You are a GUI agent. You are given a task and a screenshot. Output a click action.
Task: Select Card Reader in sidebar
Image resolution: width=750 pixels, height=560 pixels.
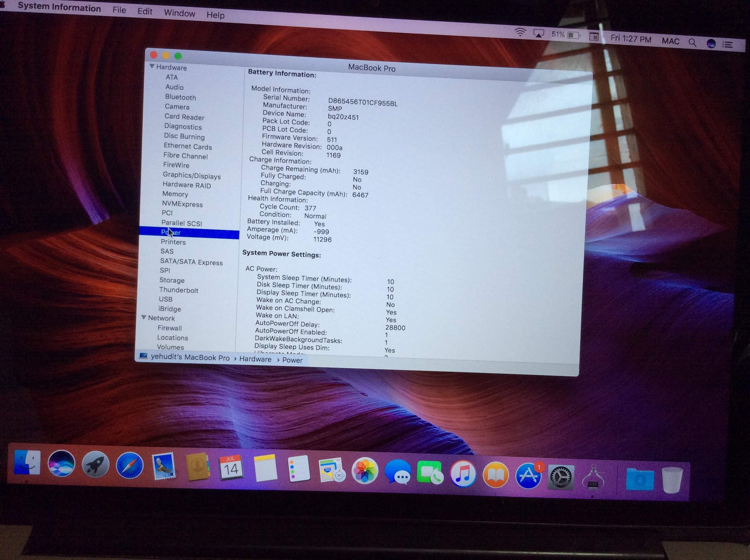pyautogui.click(x=184, y=117)
